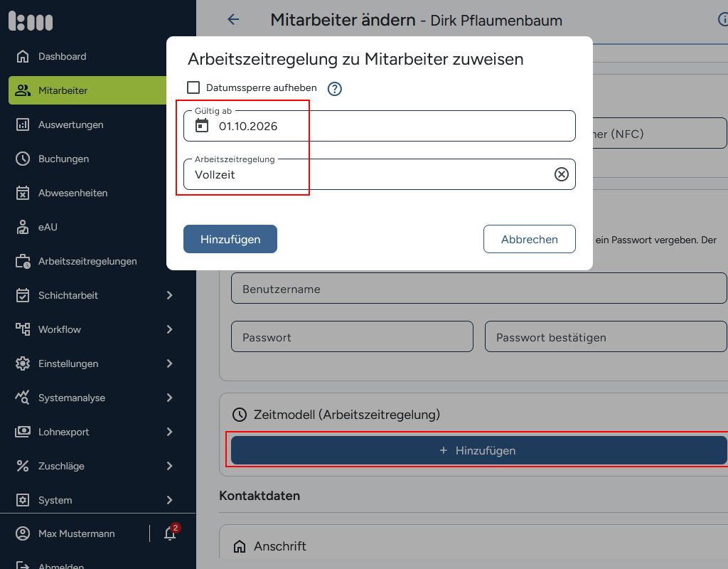Expand the Schichtarbeit submenu

169,295
